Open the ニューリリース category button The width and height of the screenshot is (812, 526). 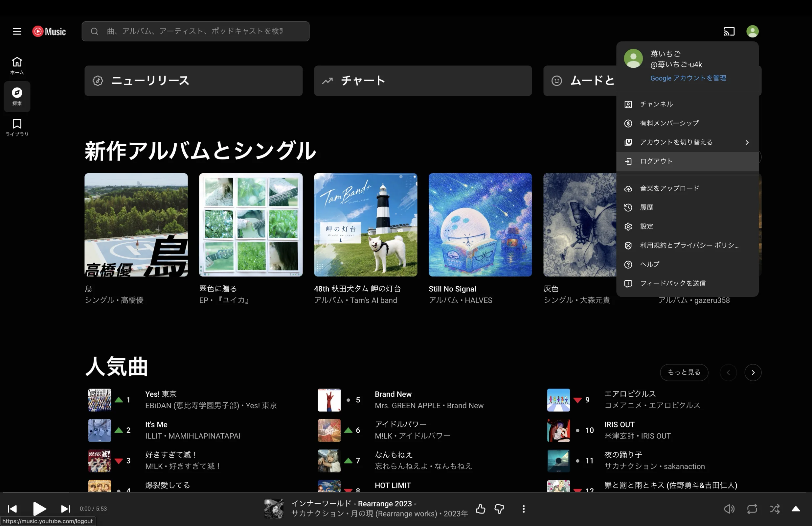coord(193,81)
